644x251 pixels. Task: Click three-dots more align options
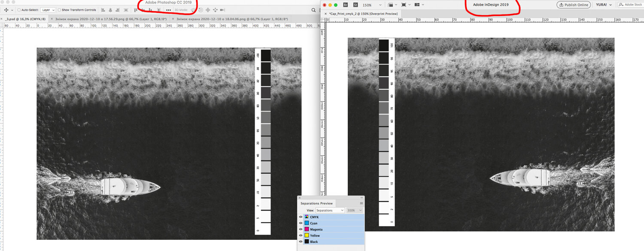pos(168,10)
